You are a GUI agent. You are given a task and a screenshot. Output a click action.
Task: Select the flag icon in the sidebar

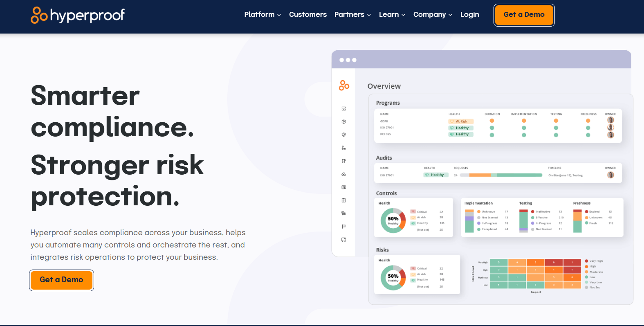[x=343, y=226]
